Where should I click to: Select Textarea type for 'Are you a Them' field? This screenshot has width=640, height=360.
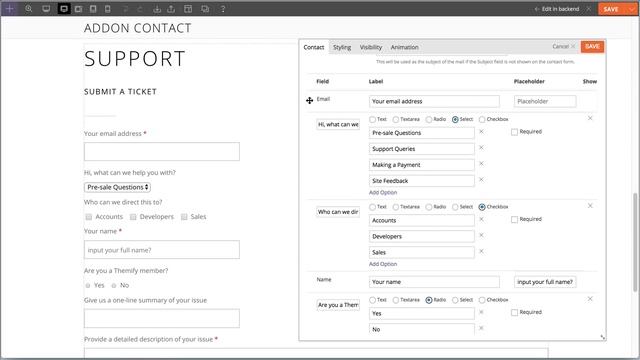pyautogui.click(x=396, y=300)
